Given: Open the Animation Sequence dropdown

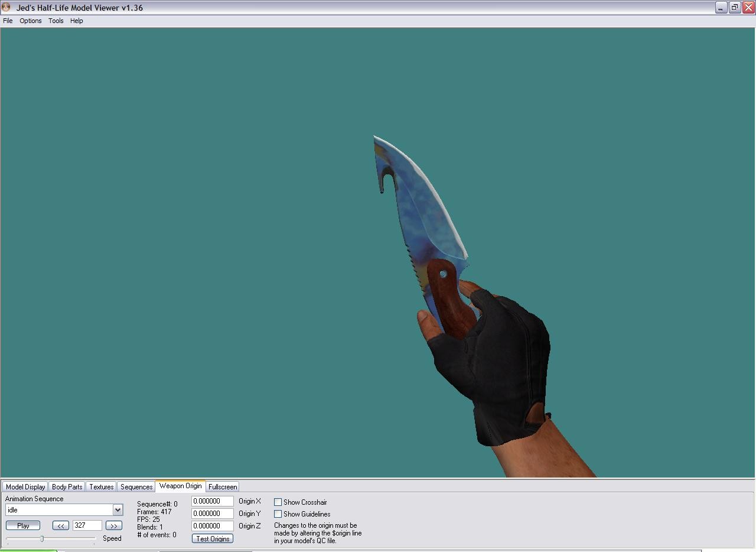Looking at the screenshot, I should 118,509.
